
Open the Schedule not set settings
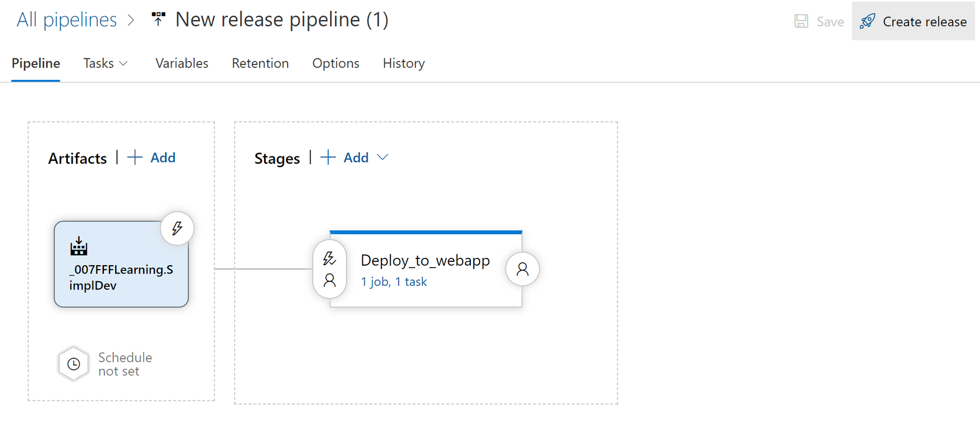click(73, 363)
